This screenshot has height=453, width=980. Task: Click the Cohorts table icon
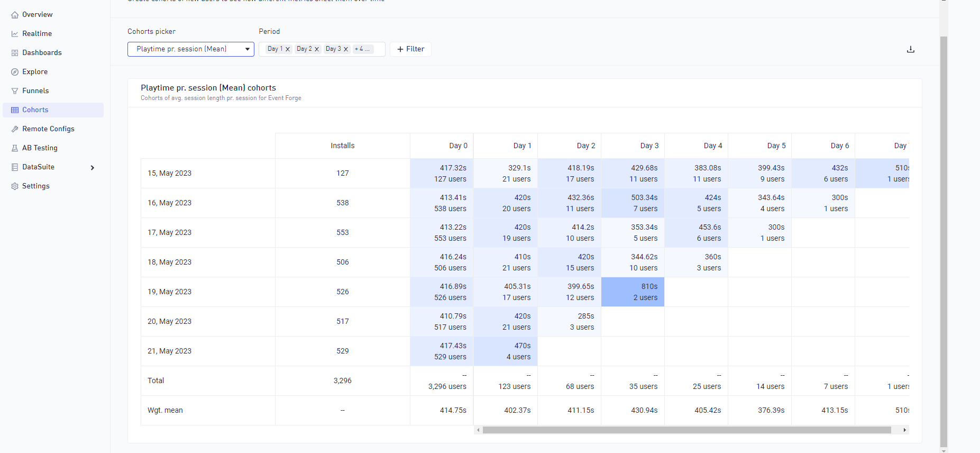(15, 110)
